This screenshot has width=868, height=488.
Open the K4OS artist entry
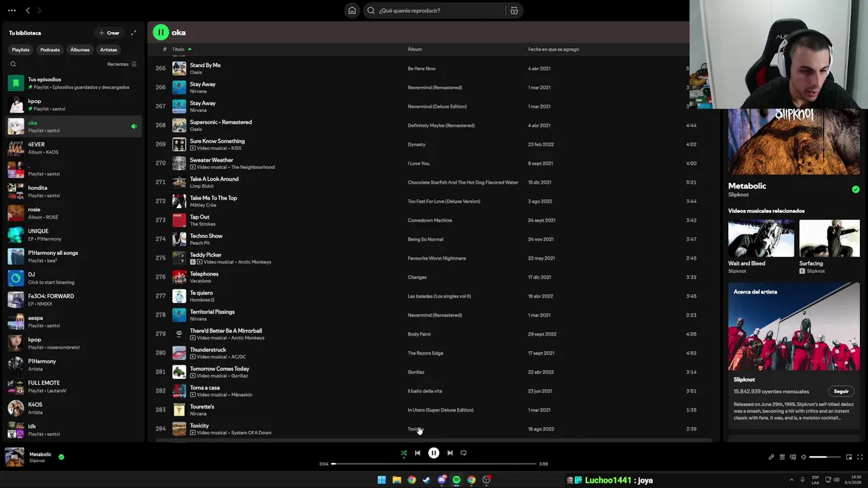point(74,409)
